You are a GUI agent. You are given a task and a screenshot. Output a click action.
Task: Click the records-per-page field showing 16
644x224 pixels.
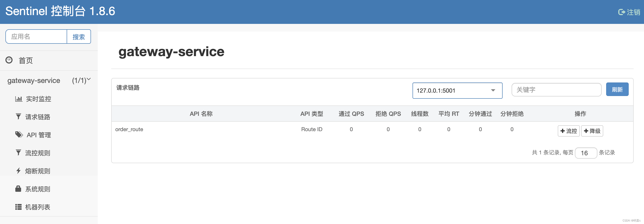(586, 153)
